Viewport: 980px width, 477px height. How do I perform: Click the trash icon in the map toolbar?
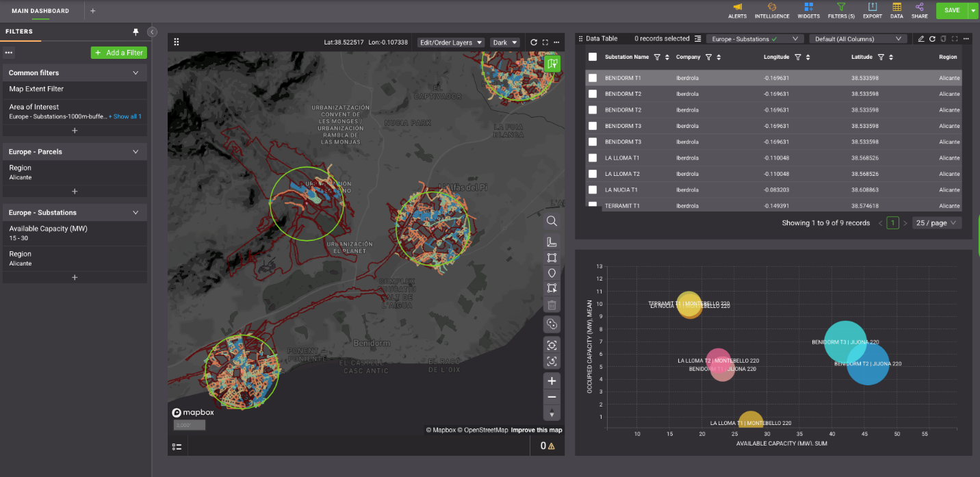click(552, 304)
